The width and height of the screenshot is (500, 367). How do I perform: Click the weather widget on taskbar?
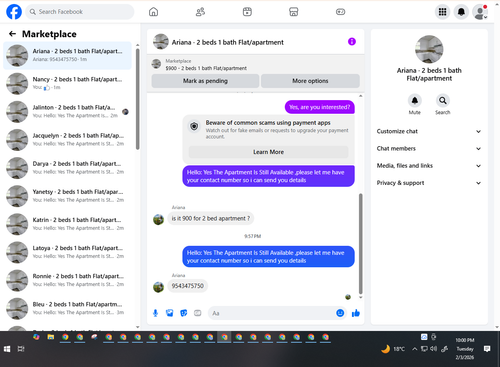coord(393,349)
